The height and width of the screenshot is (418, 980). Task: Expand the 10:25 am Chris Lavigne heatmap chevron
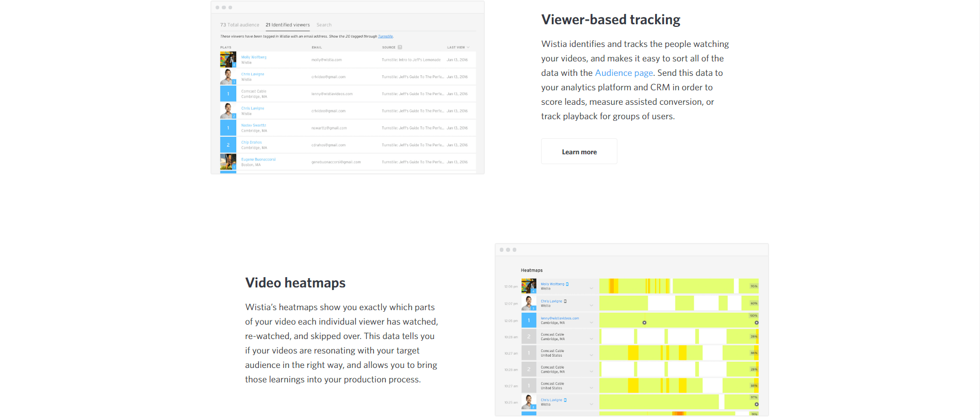[x=592, y=404]
